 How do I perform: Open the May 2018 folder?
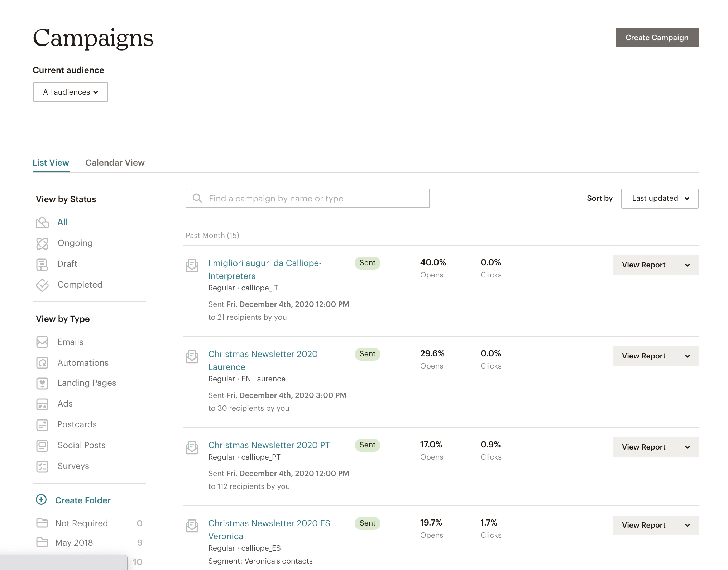(x=74, y=543)
